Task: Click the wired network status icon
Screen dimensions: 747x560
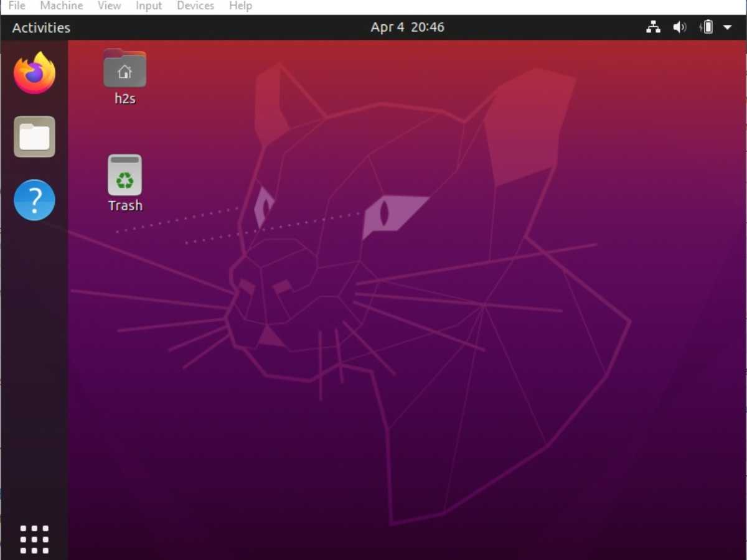Action: (653, 27)
